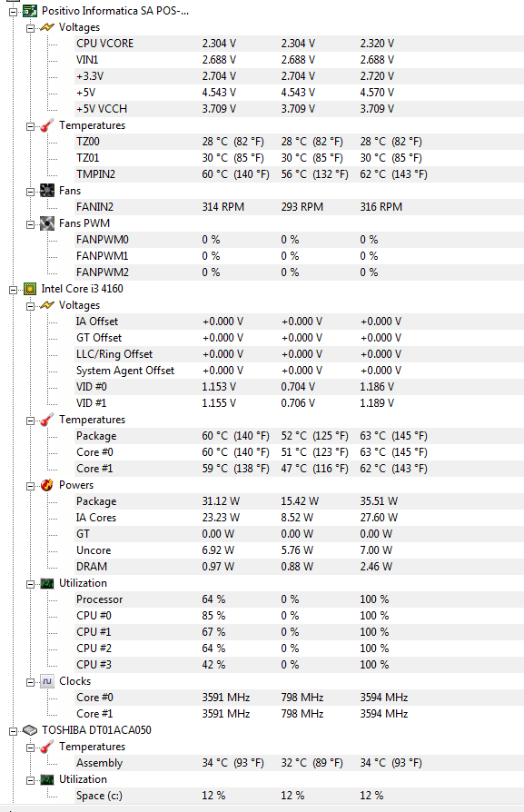Viewport: 524px width, 812px height.
Task: Click the TOSHIBA DT01ACA050 hard drive icon
Action: 30,730
